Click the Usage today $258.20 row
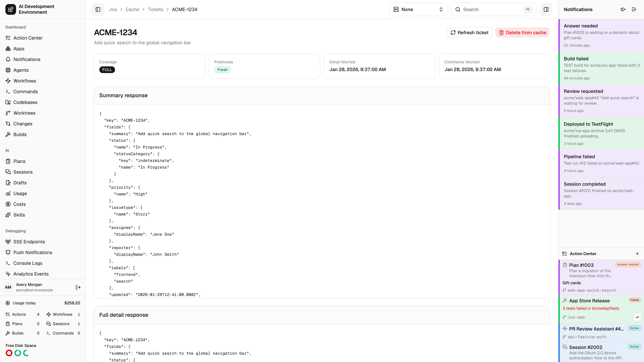 coord(43,303)
